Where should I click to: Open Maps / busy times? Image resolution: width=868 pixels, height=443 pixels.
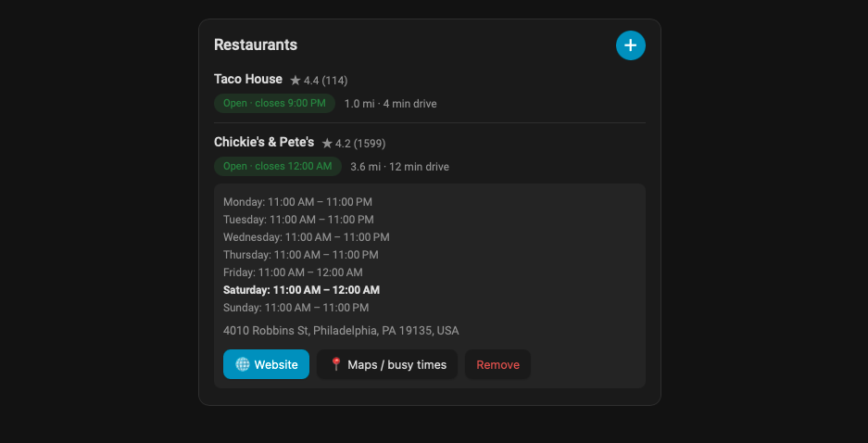coord(387,364)
